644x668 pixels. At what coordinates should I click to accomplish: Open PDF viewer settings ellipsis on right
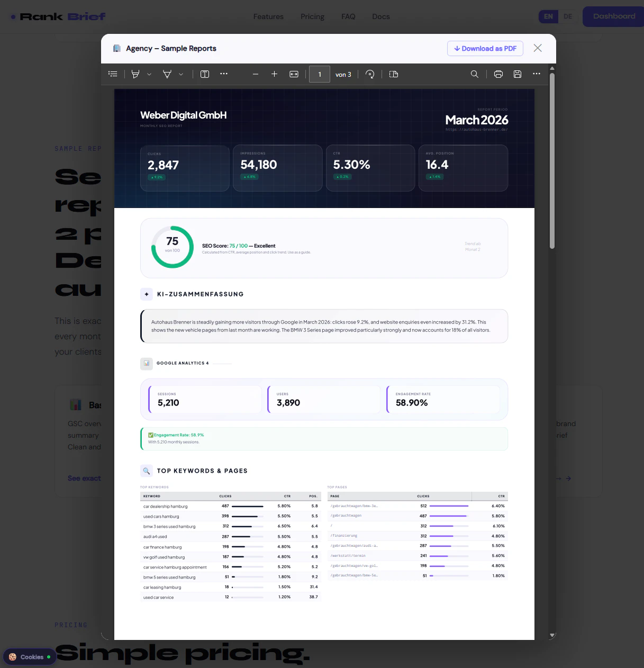click(x=537, y=74)
